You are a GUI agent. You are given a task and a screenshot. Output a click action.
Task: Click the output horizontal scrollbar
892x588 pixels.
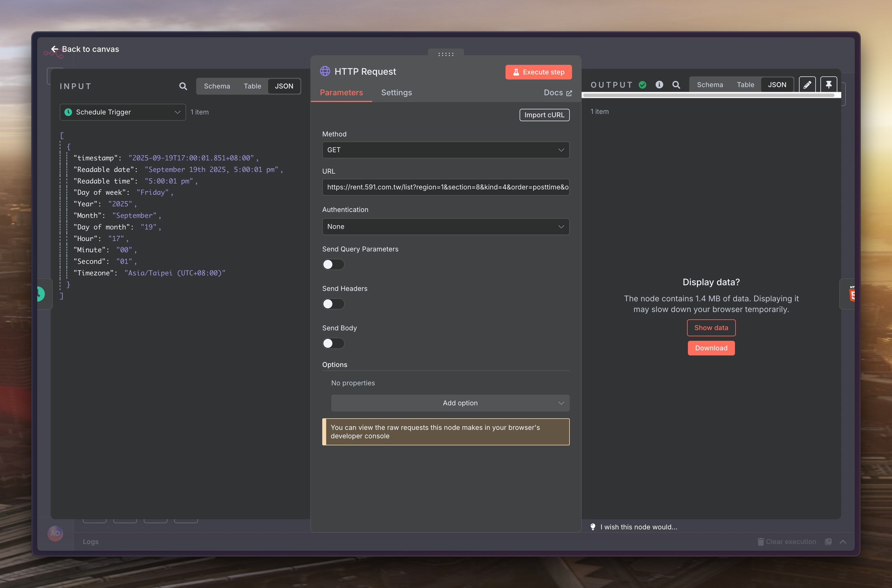point(709,95)
